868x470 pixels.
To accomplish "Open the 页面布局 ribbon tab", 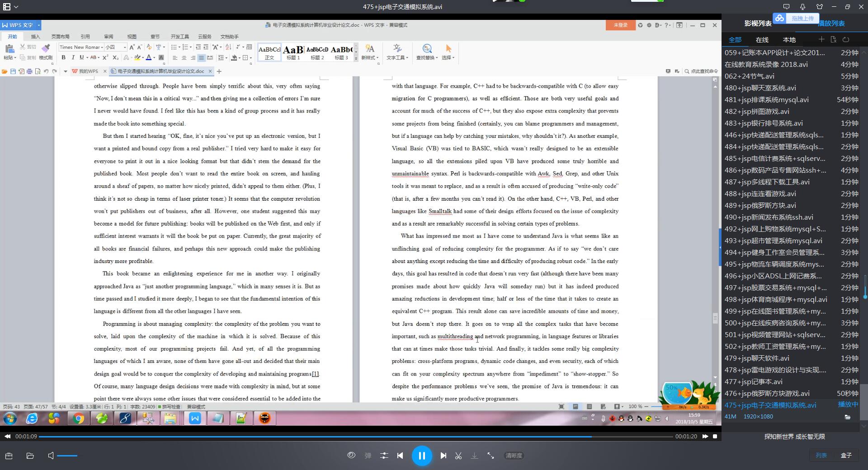I will pyautogui.click(x=60, y=37).
